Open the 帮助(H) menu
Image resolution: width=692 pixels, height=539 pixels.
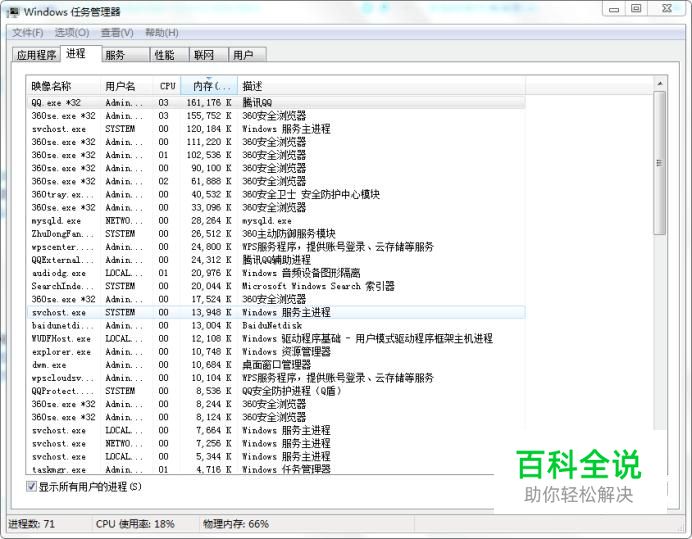pos(162,33)
